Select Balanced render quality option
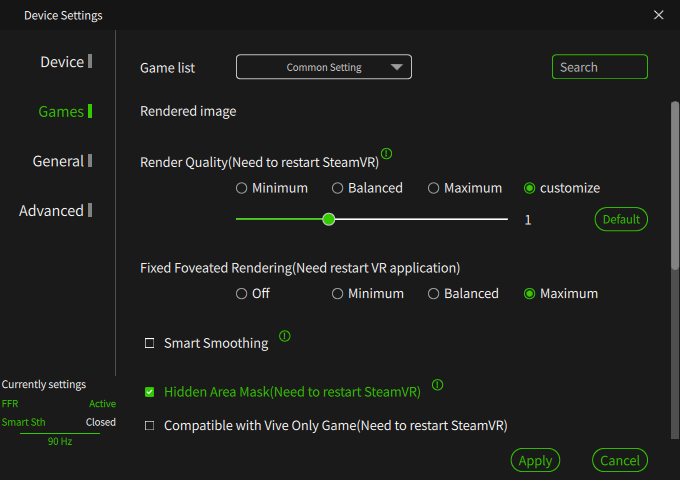This screenshot has width=680, height=480. pyautogui.click(x=337, y=188)
